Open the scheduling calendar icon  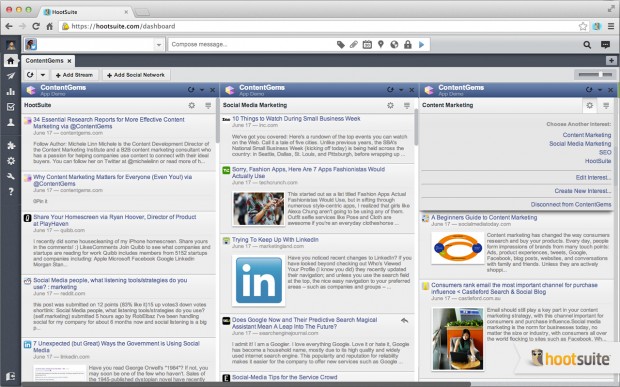click(x=367, y=45)
